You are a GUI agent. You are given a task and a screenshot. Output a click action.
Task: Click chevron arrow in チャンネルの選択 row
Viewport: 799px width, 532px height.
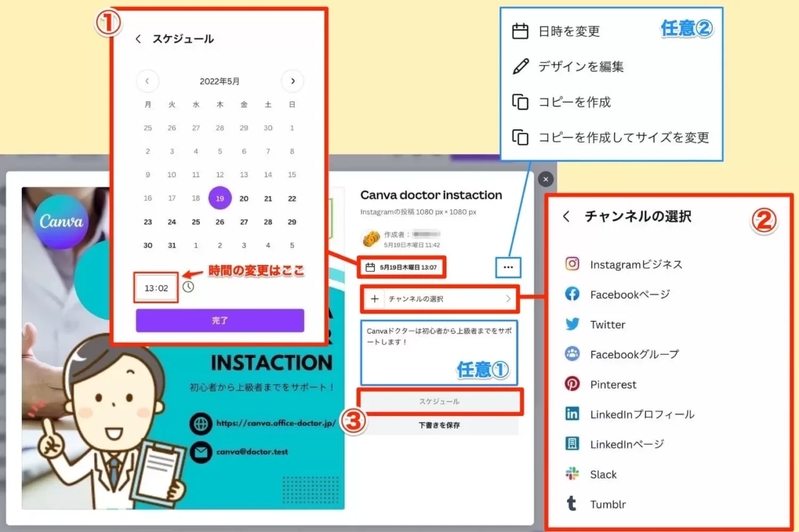tap(508, 299)
